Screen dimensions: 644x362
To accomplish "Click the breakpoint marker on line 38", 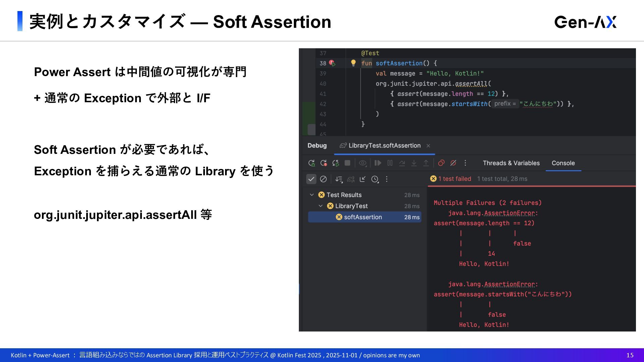I will [x=331, y=63].
